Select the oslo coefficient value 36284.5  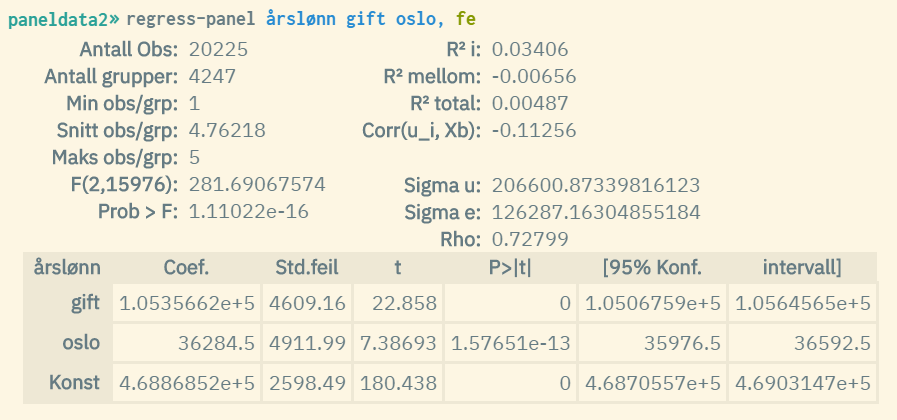(x=216, y=343)
